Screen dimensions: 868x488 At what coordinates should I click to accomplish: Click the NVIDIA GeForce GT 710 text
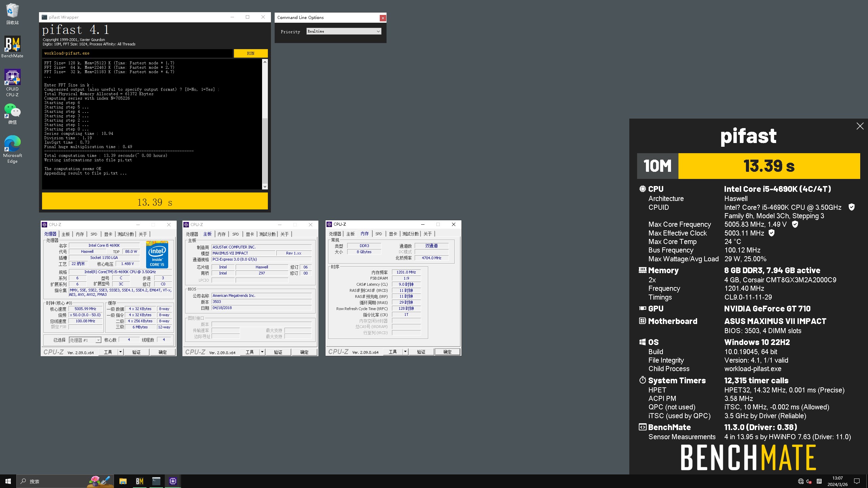767,309
